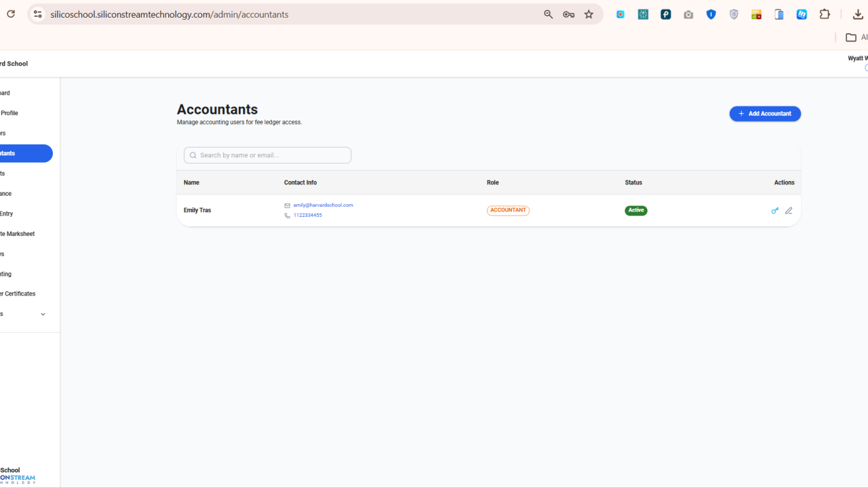Click the camera screenshot extension icon
The image size is (868, 488).
point(688,14)
